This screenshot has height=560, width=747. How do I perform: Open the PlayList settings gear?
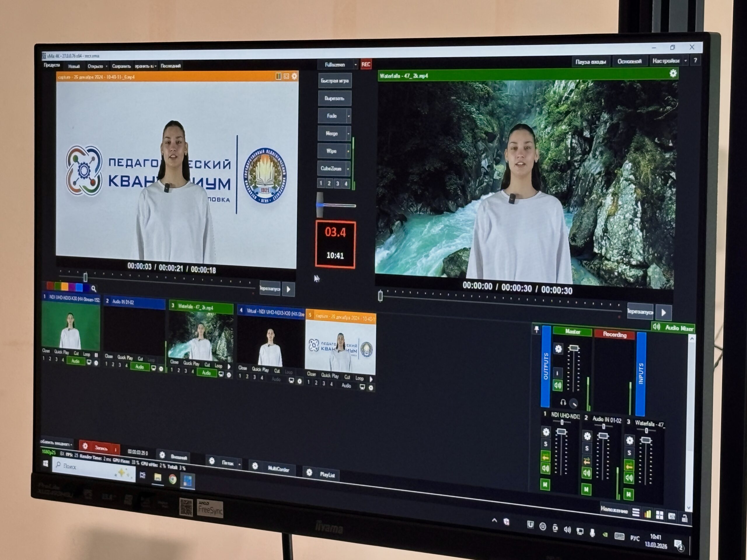tap(309, 472)
